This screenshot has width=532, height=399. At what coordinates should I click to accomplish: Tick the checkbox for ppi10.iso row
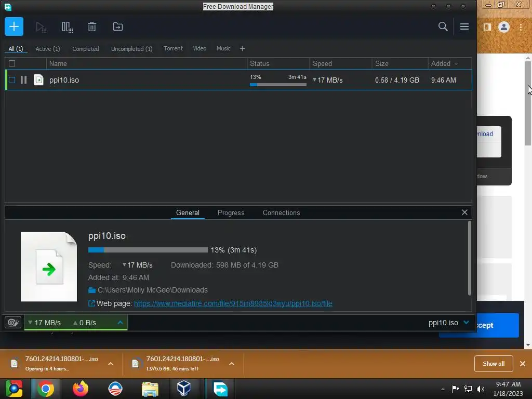(12, 80)
